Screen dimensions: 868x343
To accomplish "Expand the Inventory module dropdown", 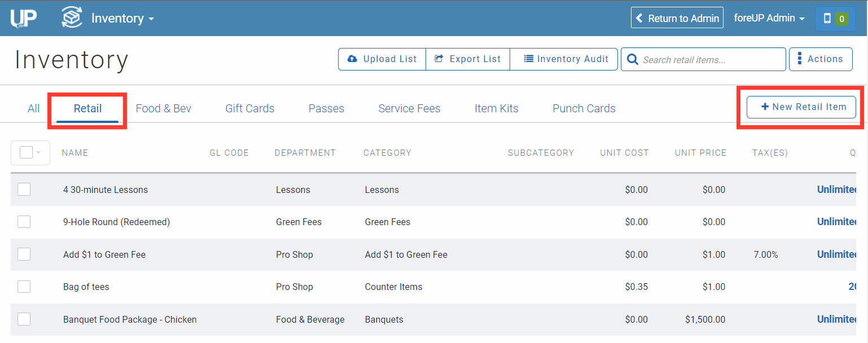I will point(151,19).
